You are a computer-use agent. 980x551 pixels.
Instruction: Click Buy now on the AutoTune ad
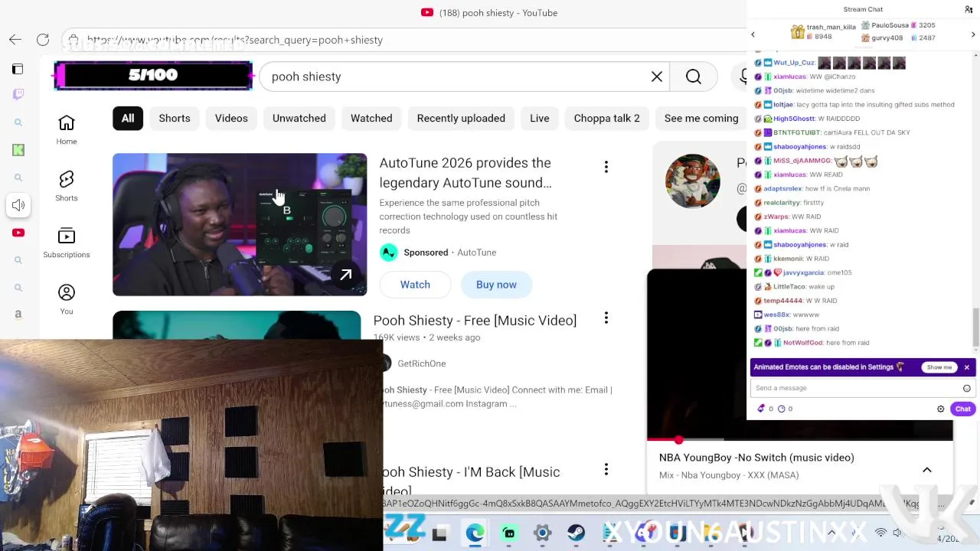tap(496, 285)
